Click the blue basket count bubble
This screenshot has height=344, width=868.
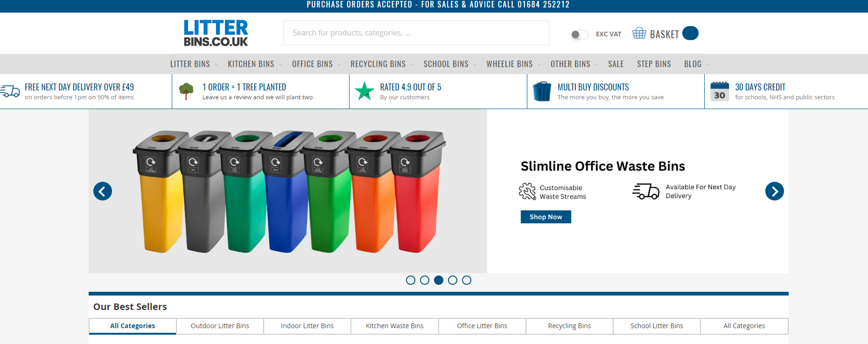690,33
